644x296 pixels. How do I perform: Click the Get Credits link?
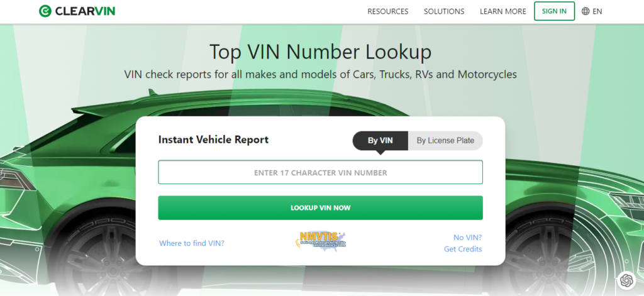(463, 249)
